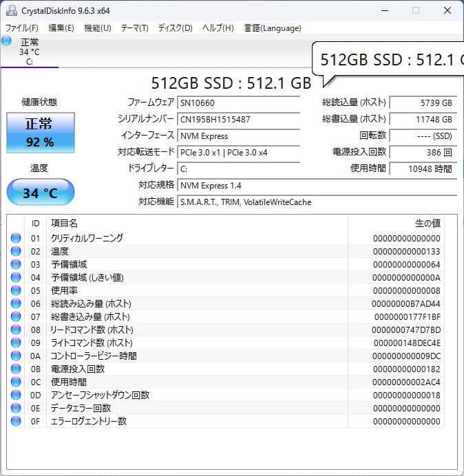Open the 言語(Language) menu
Screen dimensions: 464x476
point(273,28)
